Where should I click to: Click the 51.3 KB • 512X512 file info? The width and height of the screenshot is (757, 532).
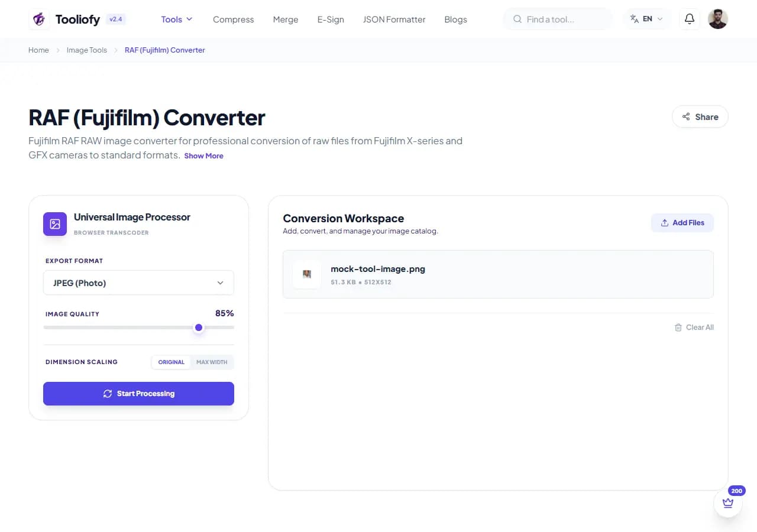361,283
